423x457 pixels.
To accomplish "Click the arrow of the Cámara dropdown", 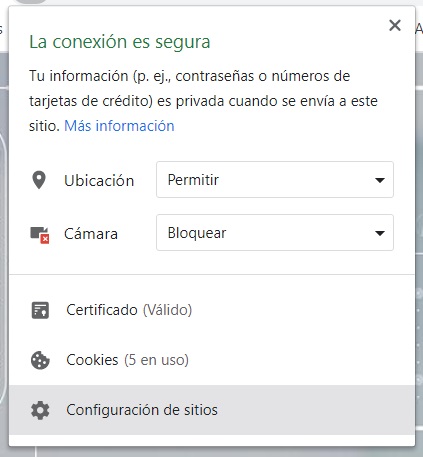I will 380,233.
